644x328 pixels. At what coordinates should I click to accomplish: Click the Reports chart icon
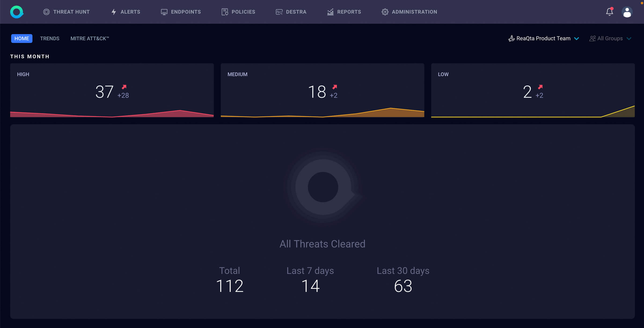pos(330,12)
